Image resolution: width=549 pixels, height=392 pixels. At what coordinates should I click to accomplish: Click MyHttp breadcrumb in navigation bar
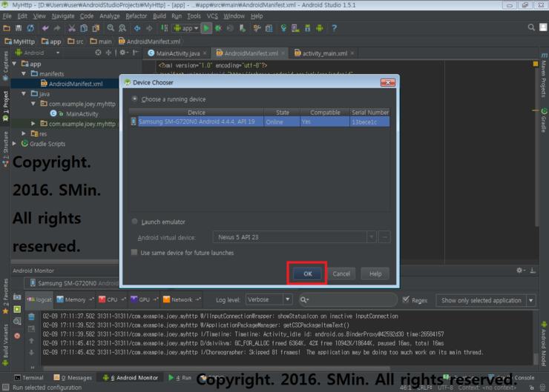(x=20, y=41)
